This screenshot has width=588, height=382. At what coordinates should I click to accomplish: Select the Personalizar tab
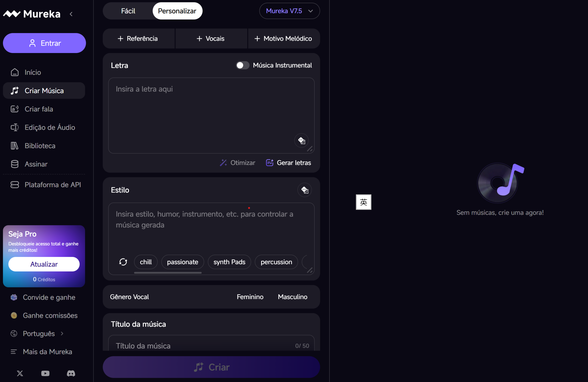(x=177, y=11)
